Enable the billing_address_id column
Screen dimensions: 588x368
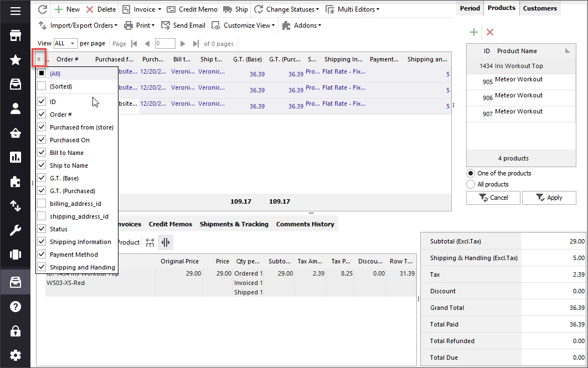pyautogui.click(x=42, y=204)
